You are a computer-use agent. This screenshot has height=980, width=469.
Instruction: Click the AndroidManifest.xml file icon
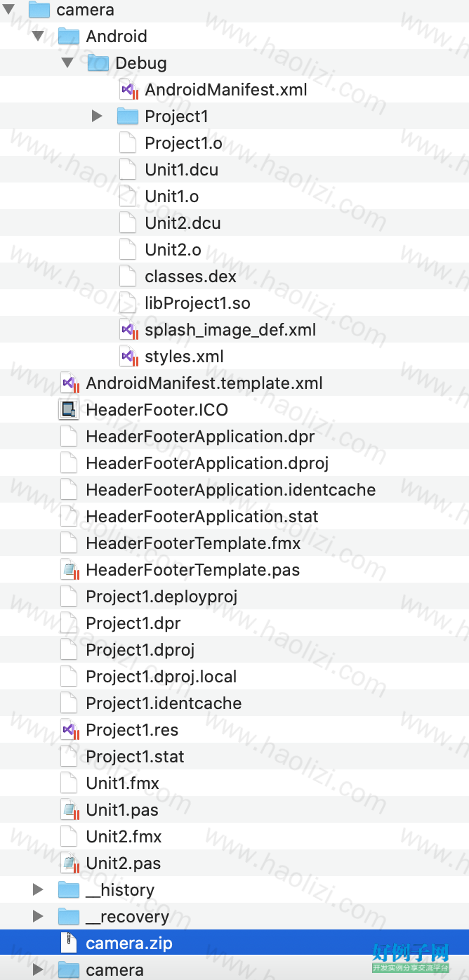[128, 89]
